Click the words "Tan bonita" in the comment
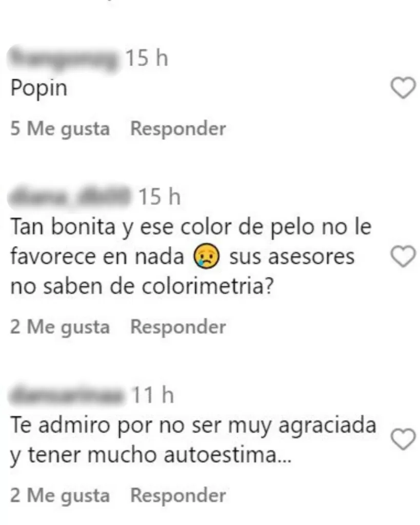 point(63,227)
